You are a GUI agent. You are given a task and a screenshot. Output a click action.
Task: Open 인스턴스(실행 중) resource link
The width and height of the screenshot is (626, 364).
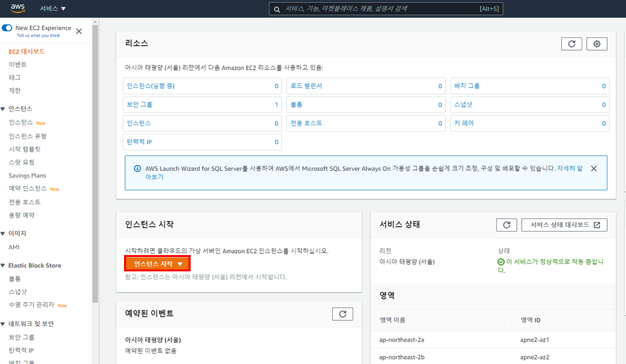151,86
